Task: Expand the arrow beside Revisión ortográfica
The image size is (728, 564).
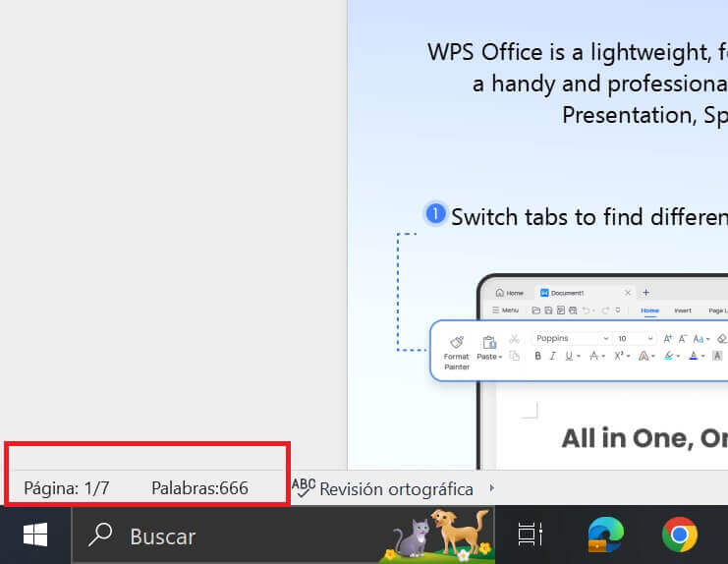Action: pyautogui.click(x=491, y=488)
